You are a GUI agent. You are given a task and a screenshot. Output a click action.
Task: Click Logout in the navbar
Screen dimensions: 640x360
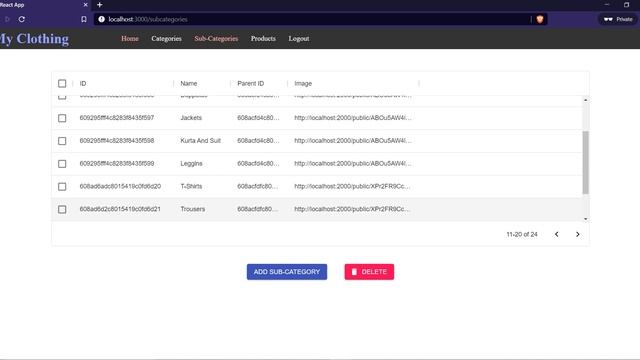[299, 39]
